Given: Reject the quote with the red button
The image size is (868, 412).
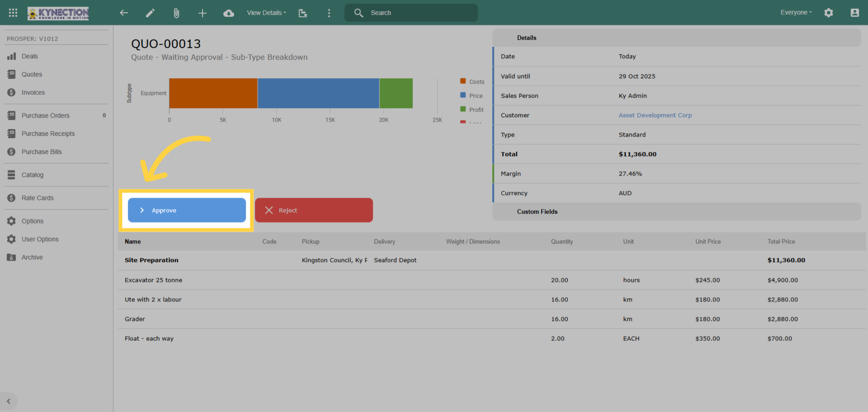Looking at the screenshot, I should click(x=314, y=210).
